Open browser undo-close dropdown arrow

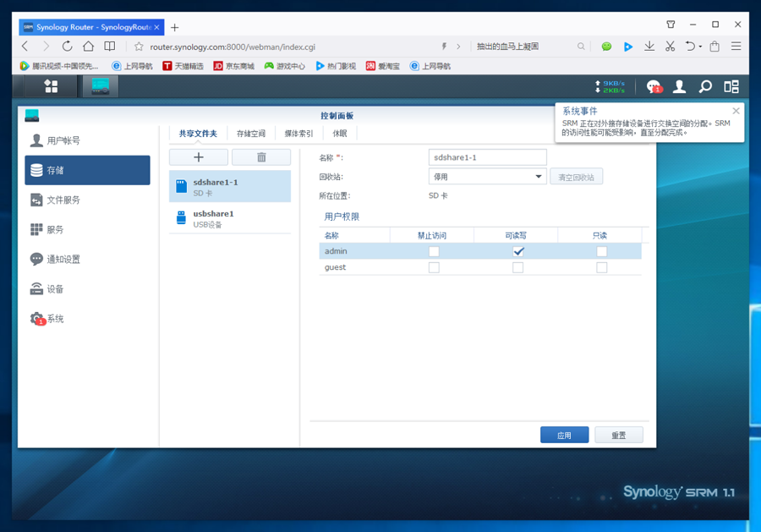pyautogui.click(x=700, y=47)
